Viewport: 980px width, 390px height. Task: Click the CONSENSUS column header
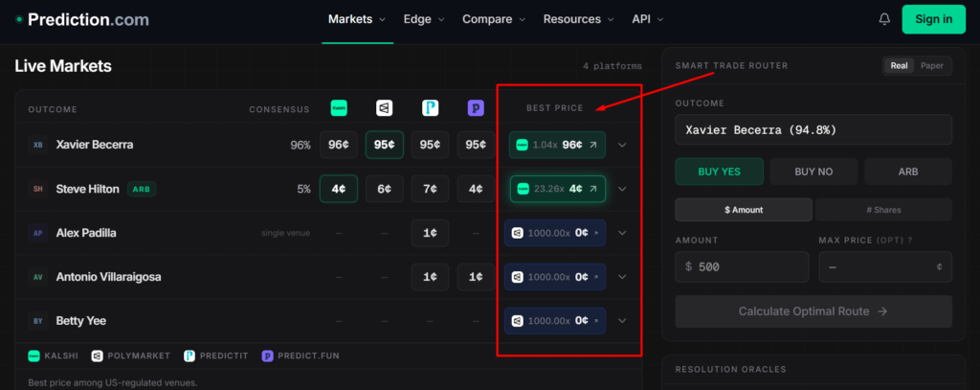point(279,109)
